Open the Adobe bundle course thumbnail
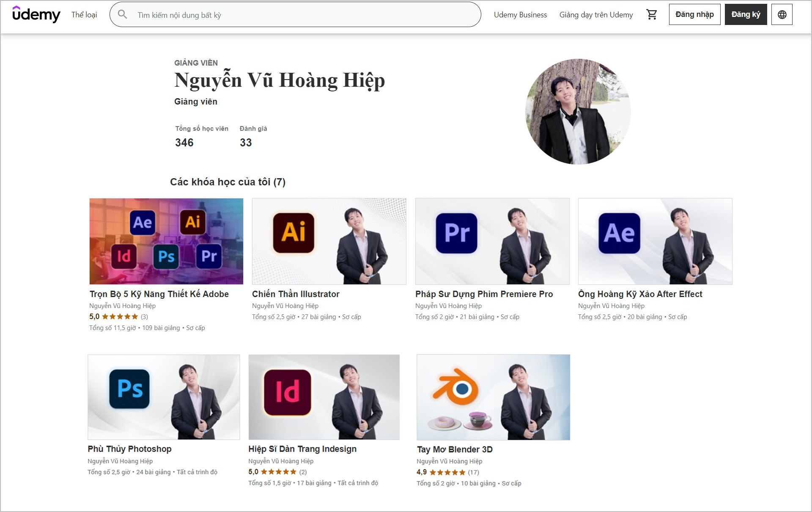Viewport: 812px width, 512px height. click(166, 241)
